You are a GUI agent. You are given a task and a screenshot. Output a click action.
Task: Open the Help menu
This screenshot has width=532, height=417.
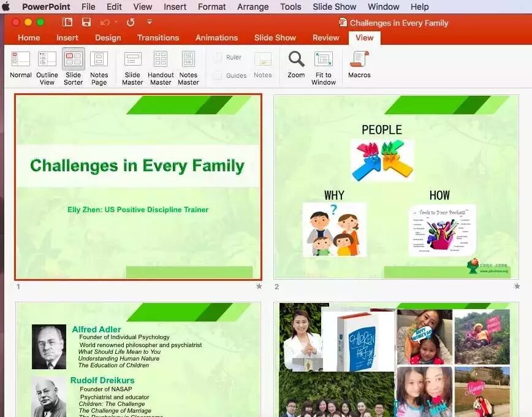point(420,7)
